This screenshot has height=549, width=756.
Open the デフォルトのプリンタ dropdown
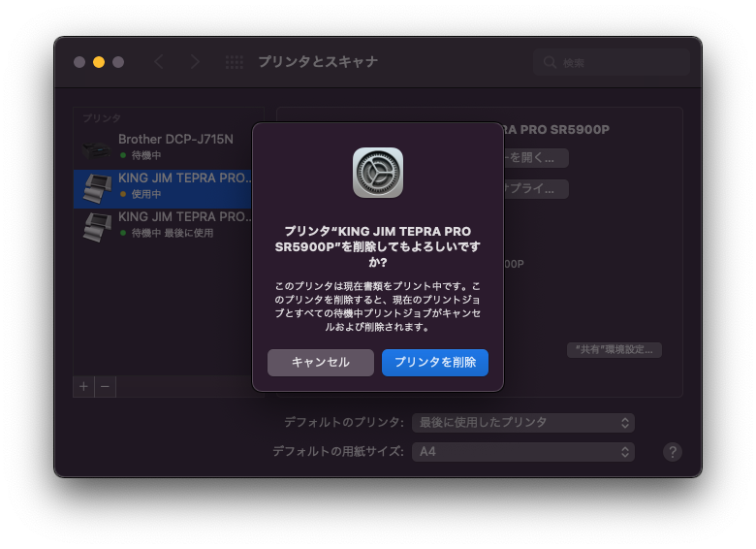pos(523,423)
